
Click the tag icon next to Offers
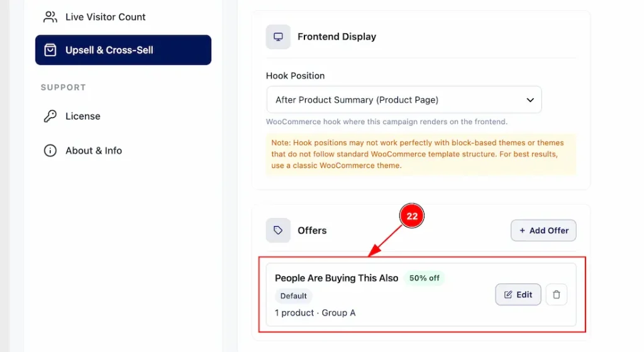[x=278, y=230]
